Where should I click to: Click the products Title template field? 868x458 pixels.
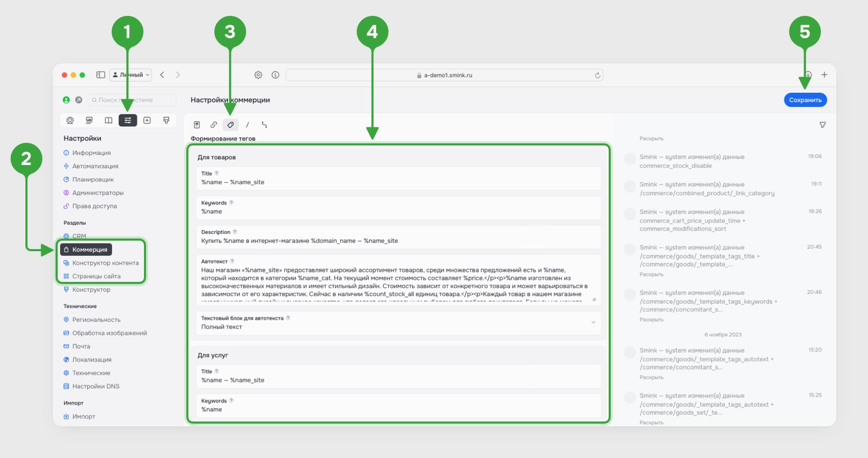pos(399,182)
